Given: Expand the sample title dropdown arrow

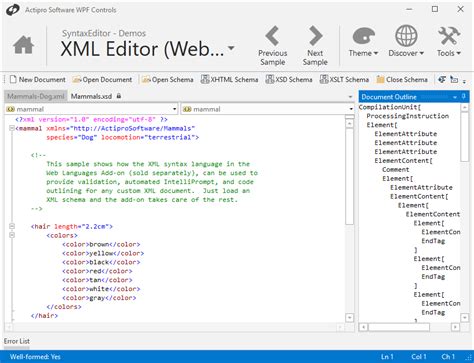Looking at the screenshot, I should point(231,48).
